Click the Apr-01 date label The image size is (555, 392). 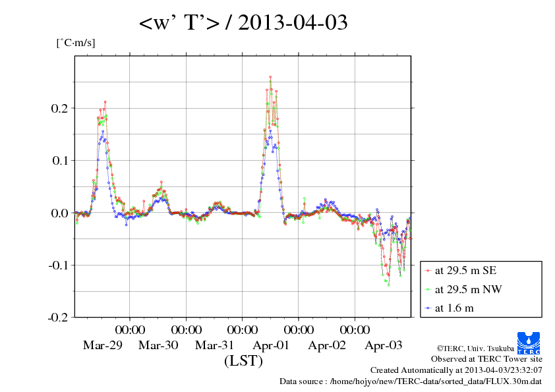(x=271, y=345)
